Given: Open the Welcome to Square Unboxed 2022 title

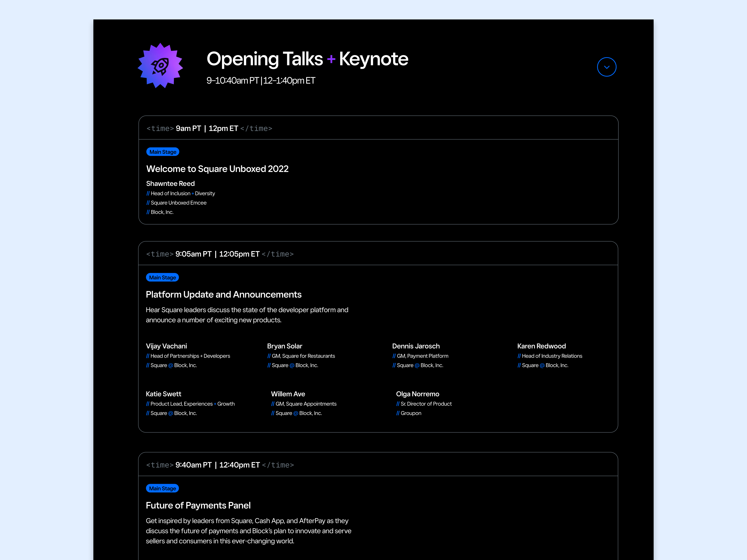Looking at the screenshot, I should click(x=217, y=169).
